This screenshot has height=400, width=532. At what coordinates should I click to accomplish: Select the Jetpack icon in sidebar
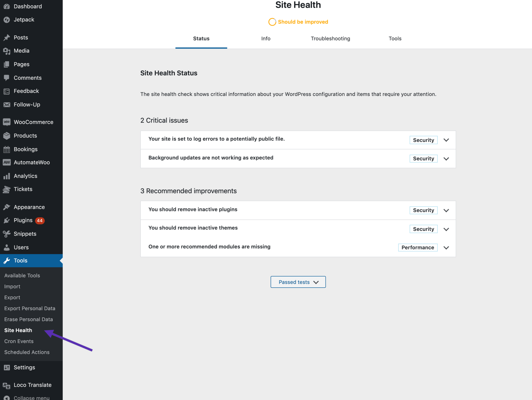pyautogui.click(x=7, y=20)
